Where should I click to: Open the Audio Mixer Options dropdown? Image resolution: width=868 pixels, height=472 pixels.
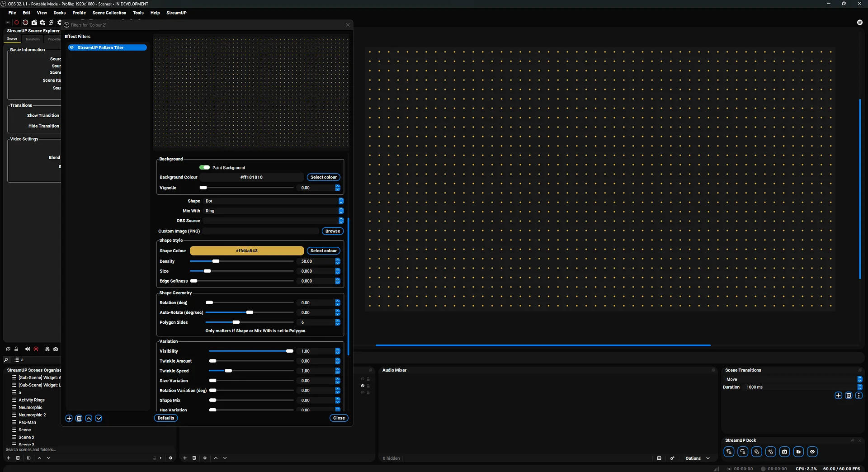(698, 458)
